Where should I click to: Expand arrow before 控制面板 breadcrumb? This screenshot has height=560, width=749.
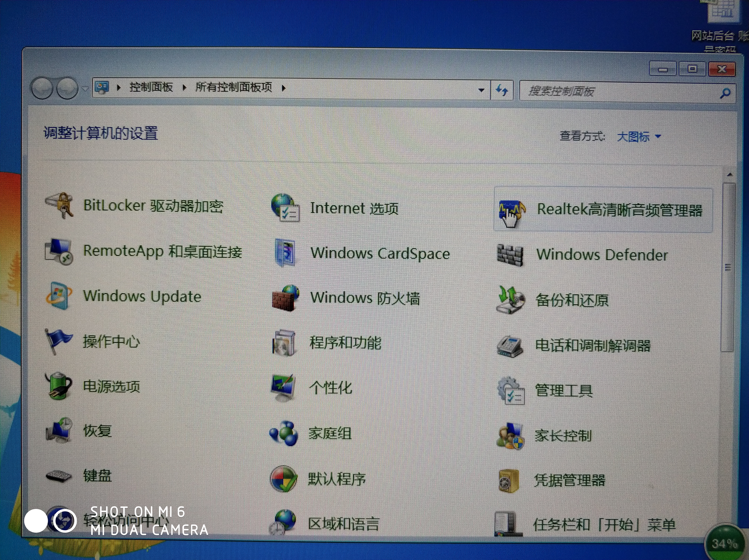(119, 88)
